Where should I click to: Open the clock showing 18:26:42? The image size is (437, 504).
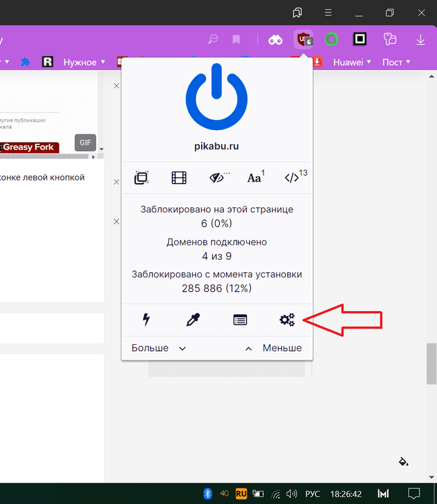(346, 494)
